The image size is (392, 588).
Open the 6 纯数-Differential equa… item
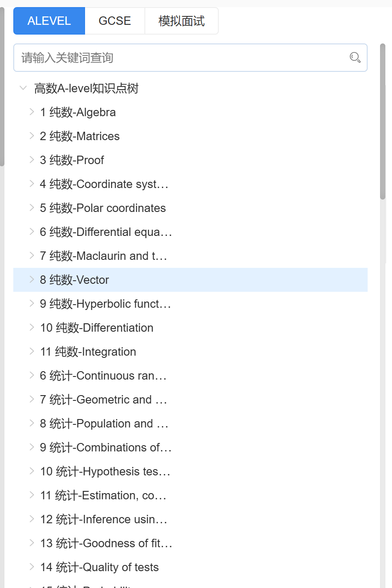tap(106, 232)
